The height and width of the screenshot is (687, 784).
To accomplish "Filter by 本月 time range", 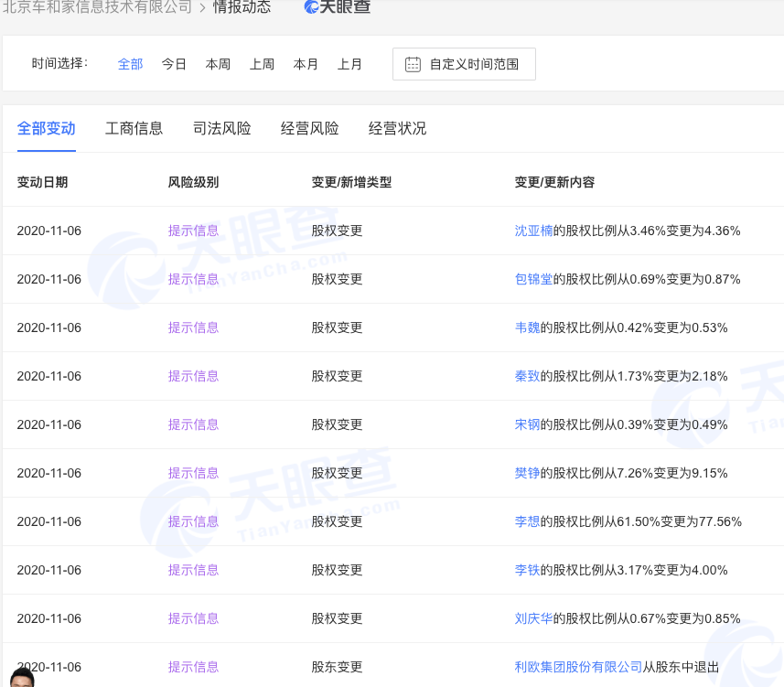I will 306,64.
